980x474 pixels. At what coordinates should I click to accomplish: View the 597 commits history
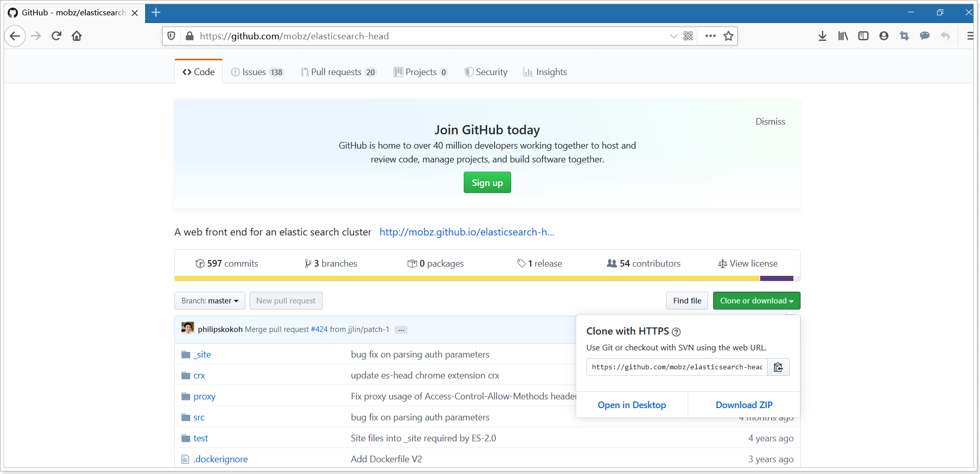pyautogui.click(x=226, y=264)
